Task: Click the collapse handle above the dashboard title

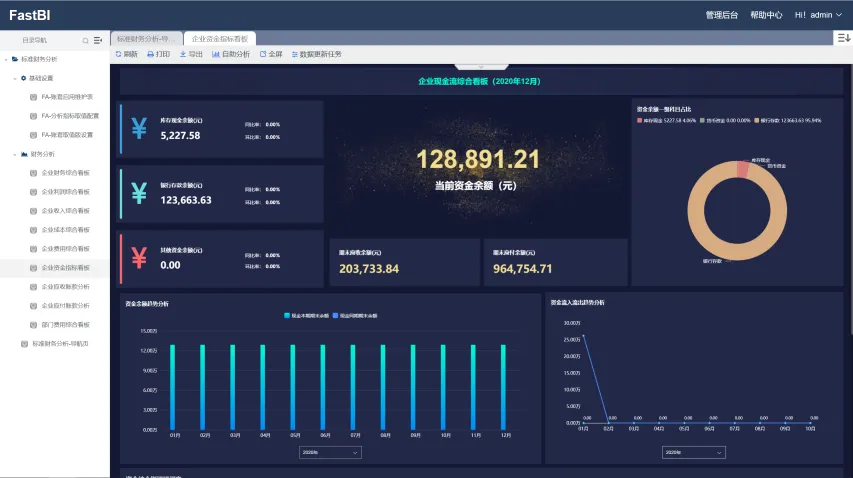Action: 481,67
